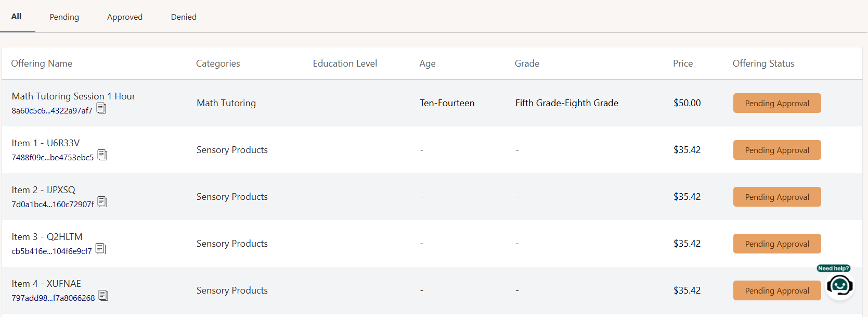Copy ID icon for Item 4 - XUFNAE
Image resolution: width=868 pixels, height=317 pixels.
(103, 296)
